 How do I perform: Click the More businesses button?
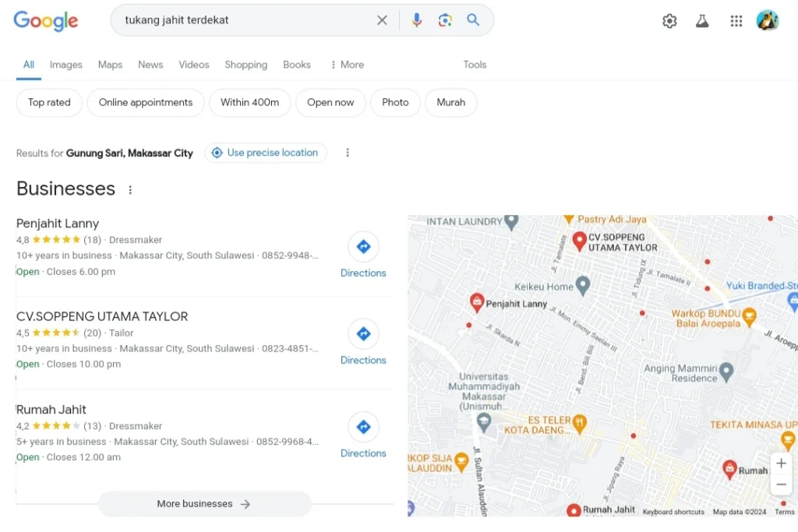point(204,504)
